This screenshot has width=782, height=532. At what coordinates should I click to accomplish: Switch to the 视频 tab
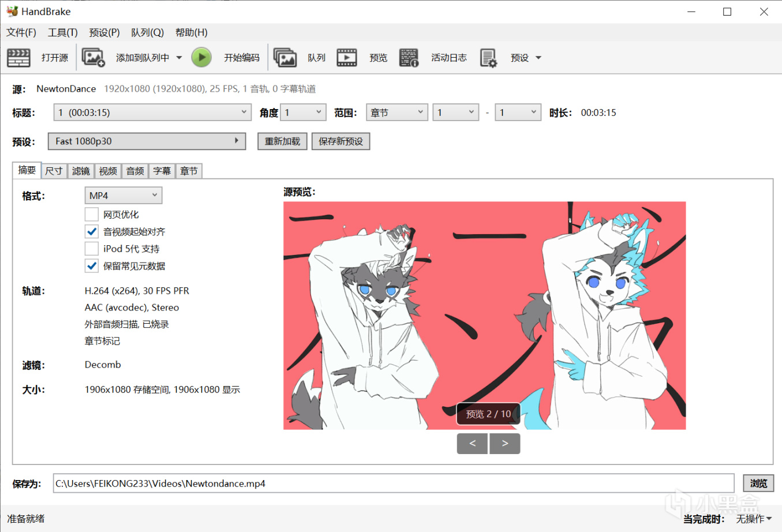[x=108, y=171]
